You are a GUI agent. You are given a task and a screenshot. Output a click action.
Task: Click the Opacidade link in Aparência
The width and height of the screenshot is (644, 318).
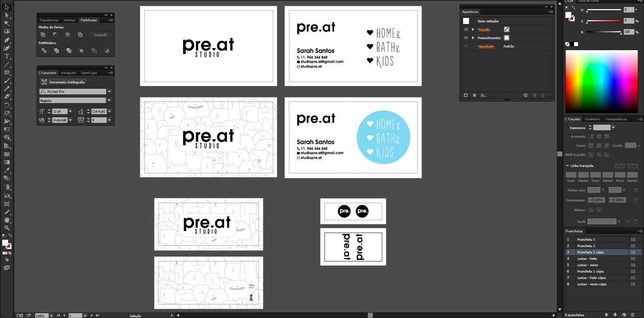(486, 46)
